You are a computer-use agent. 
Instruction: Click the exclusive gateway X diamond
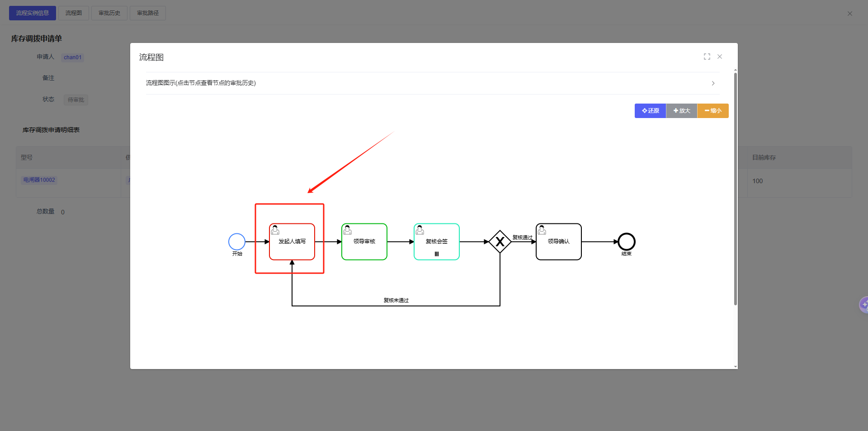pyautogui.click(x=500, y=242)
